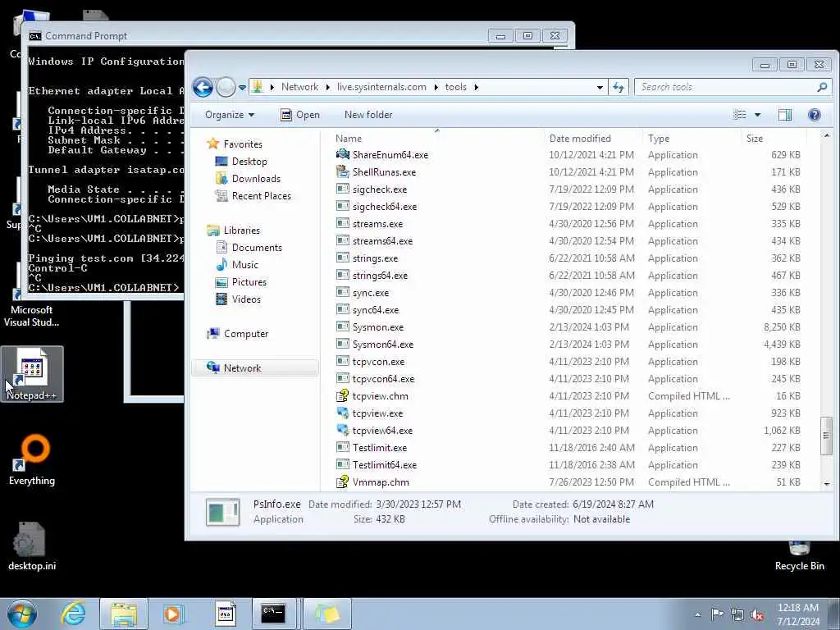This screenshot has width=840, height=630.
Task: Select live.sysinternals.com in the breadcrumb
Action: click(381, 87)
